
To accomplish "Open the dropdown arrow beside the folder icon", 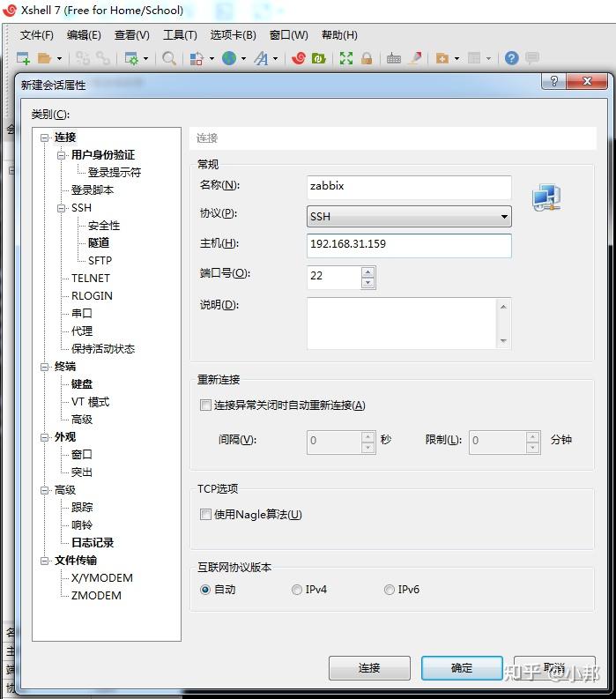I will pos(59,58).
